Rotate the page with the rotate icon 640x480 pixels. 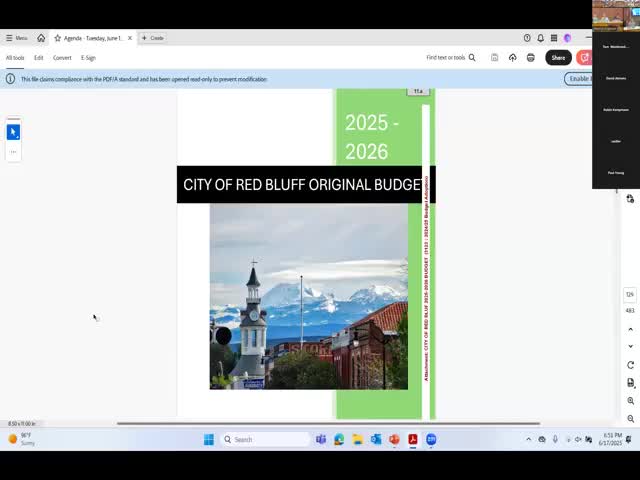pos(630,365)
